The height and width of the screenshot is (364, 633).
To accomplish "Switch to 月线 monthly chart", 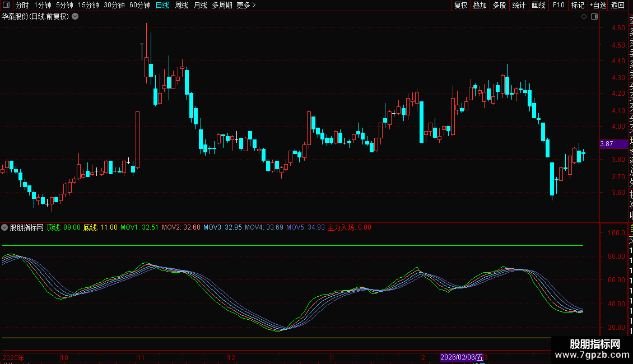I will pyautogui.click(x=200, y=5).
